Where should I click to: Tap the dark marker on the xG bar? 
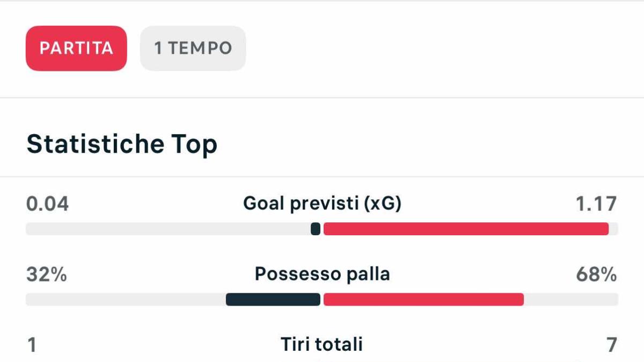(x=316, y=229)
